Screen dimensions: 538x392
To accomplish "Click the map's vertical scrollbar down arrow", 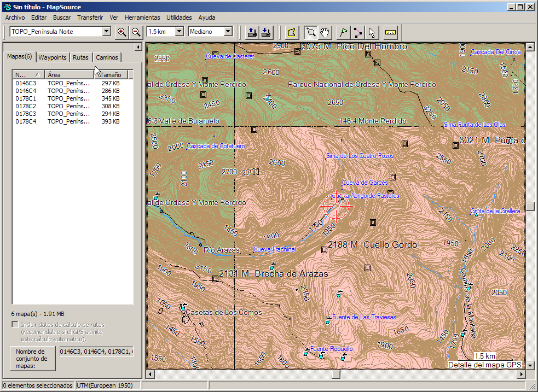I will click(530, 366).
